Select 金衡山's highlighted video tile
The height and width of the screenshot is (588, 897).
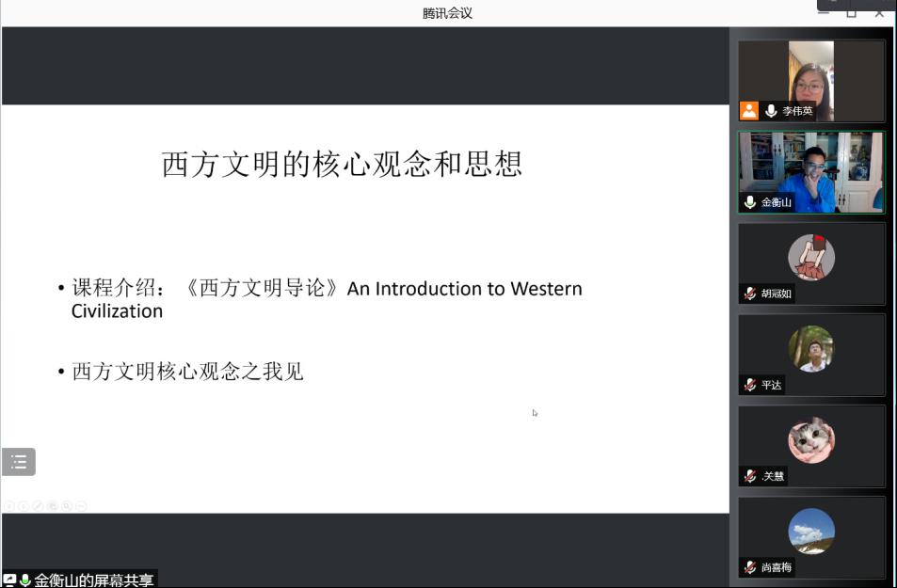pos(810,171)
